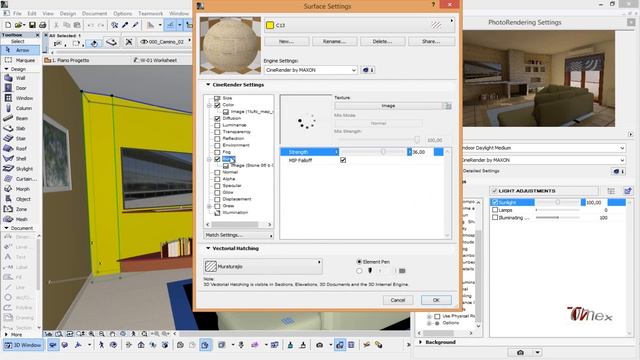Screen dimensions: 640x360
Task: Select the Window tool in Toolbox
Action: pos(20,98)
